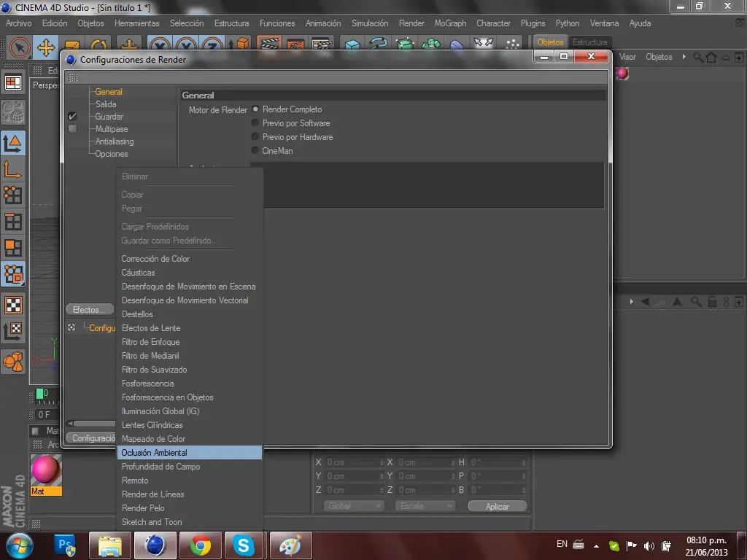The width and height of the screenshot is (747, 560).
Task: Open the Antialiasing settings page
Action: tap(115, 141)
